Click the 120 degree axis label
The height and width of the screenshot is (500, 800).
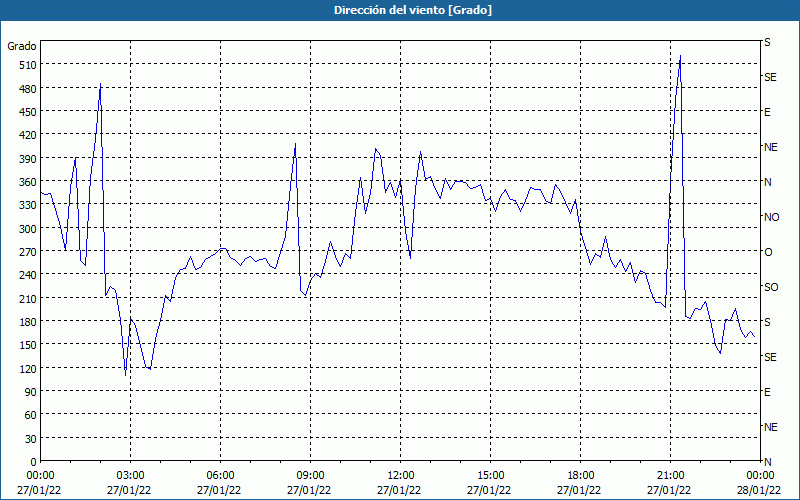(x=28, y=368)
